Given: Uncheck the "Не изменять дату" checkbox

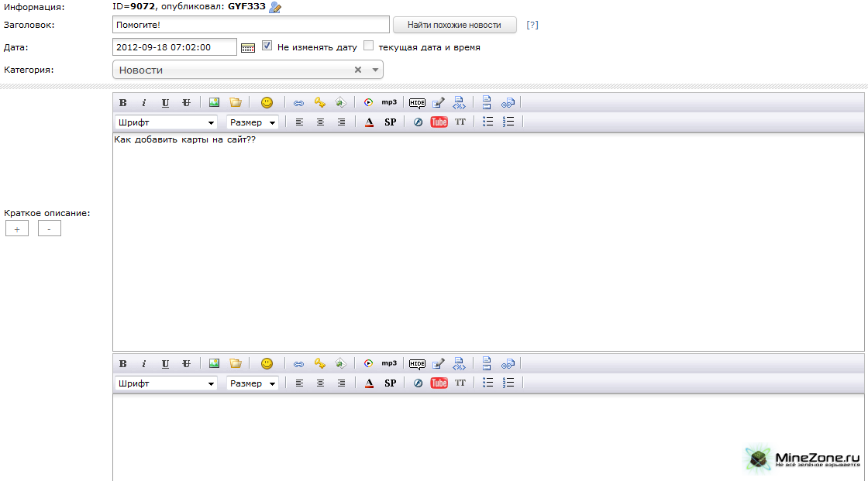Looking at the screenshot, I should pyautogui.click(x=267, y=46).
